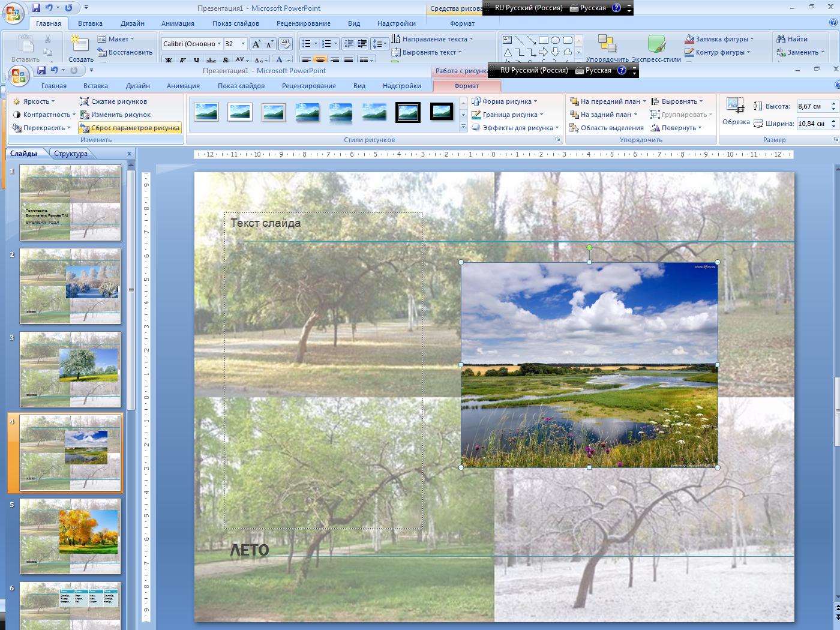Select slide 3 spring thumbnail

point(70,370)
